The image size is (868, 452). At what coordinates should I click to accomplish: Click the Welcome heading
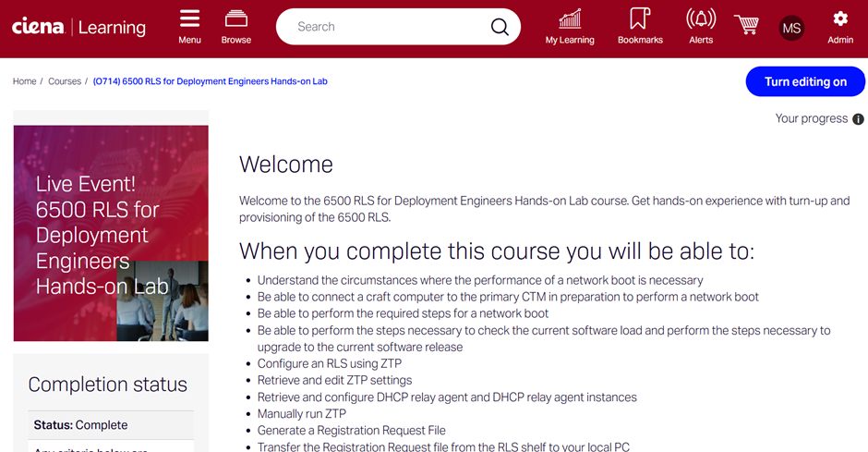point(286,165)
